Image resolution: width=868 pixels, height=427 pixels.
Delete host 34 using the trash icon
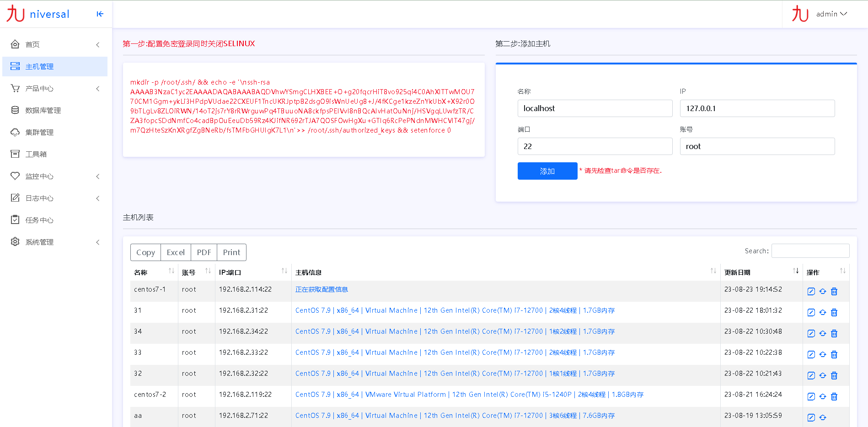point(834,334)
